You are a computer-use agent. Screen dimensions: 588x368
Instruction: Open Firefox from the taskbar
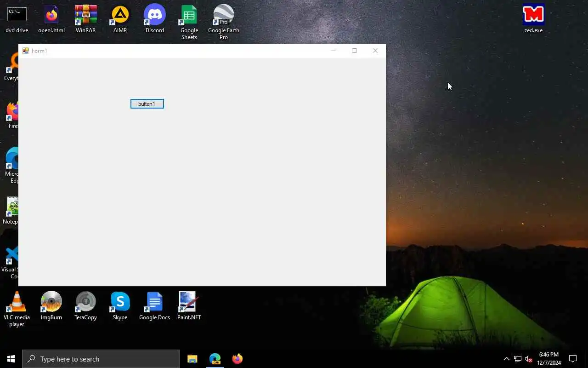[237, 359]
